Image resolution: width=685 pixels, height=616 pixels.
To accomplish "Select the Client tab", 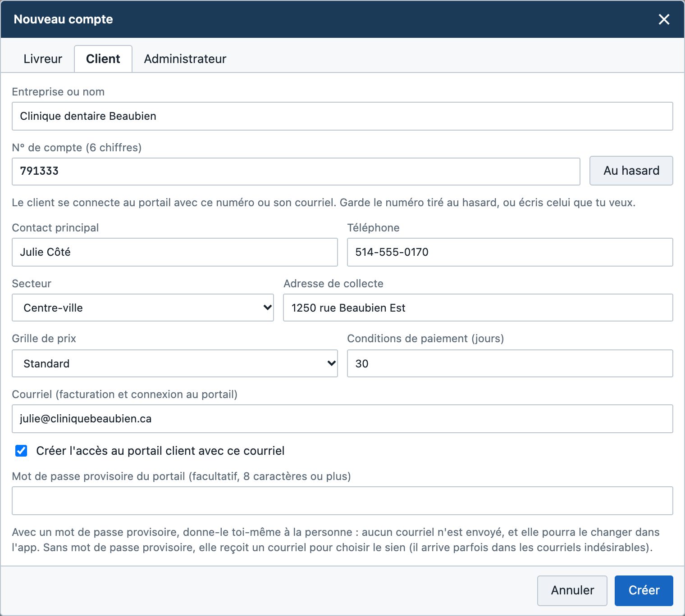I will point(103,59).
